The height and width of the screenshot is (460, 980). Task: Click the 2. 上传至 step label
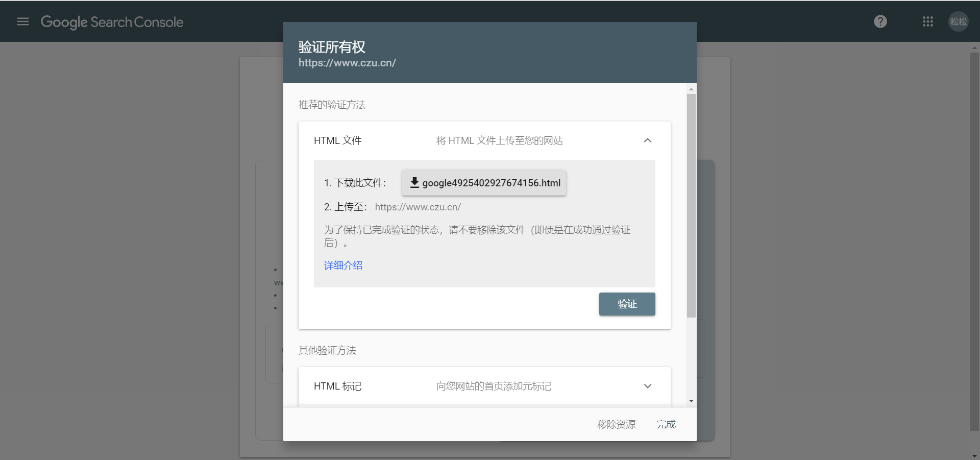click(x=346, y=207)
